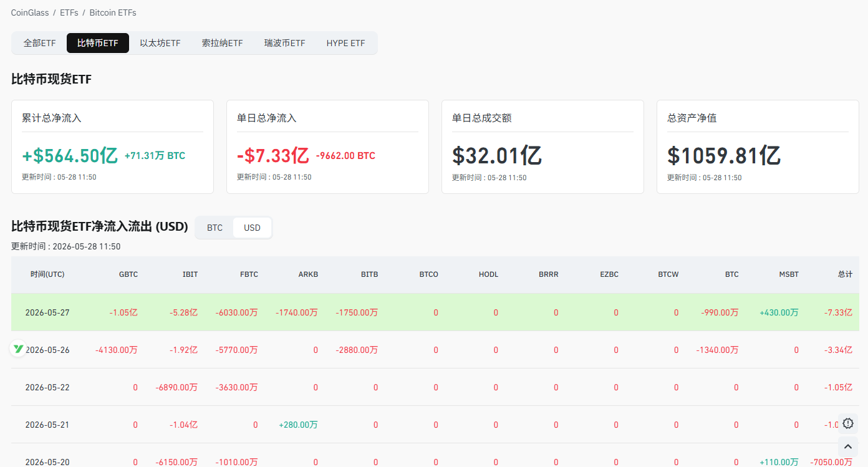Image resolution: width=868 pixels, height=467 pixels.
Task: Click the -1.92亿 IBIT value
Action: [184, 350]
